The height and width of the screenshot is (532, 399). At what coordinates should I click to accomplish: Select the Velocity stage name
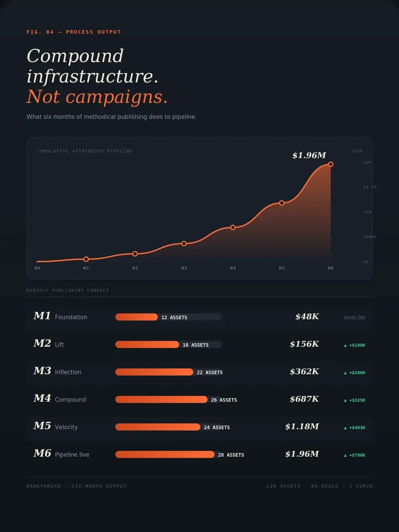point(66,427)
